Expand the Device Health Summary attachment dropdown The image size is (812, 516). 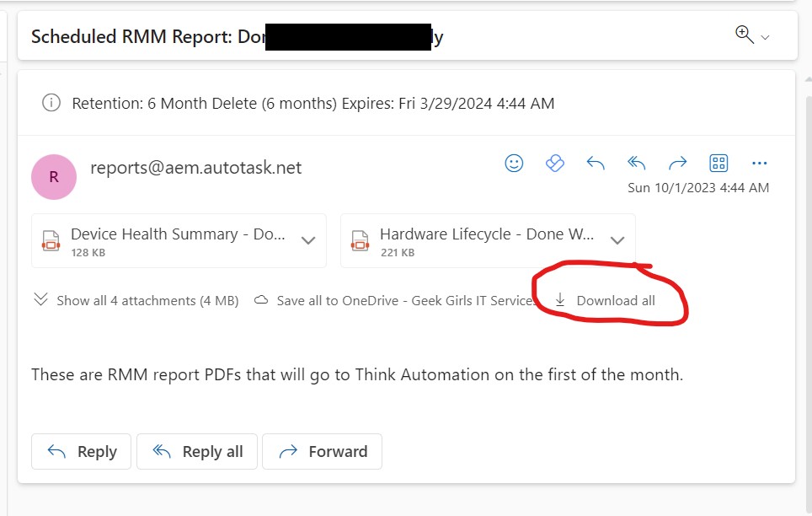[x=308, y=241]
